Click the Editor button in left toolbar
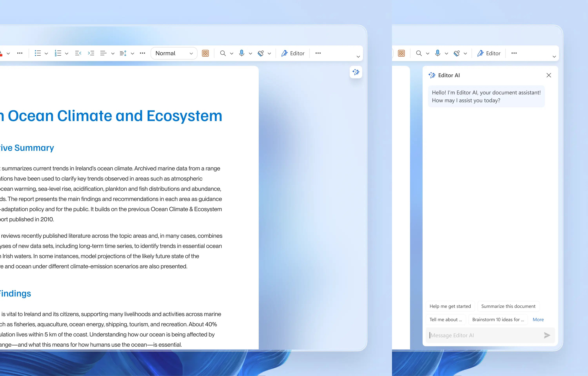 click(x=293, y=53)
